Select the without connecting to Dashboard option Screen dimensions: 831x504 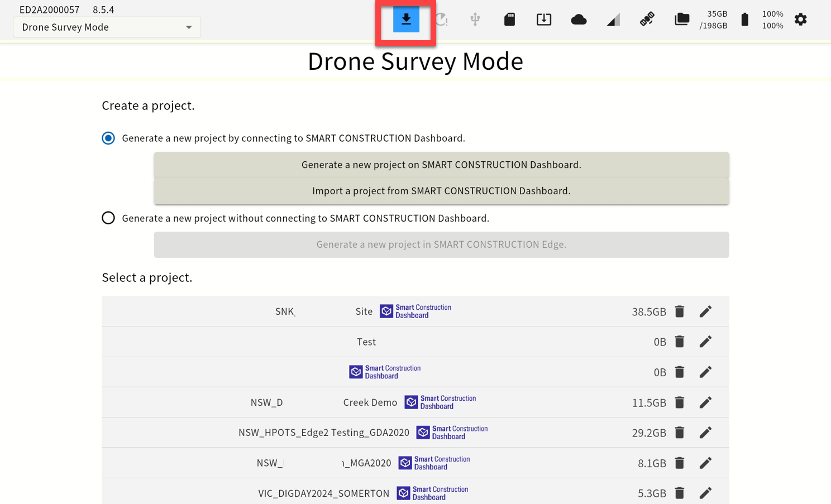108,218
